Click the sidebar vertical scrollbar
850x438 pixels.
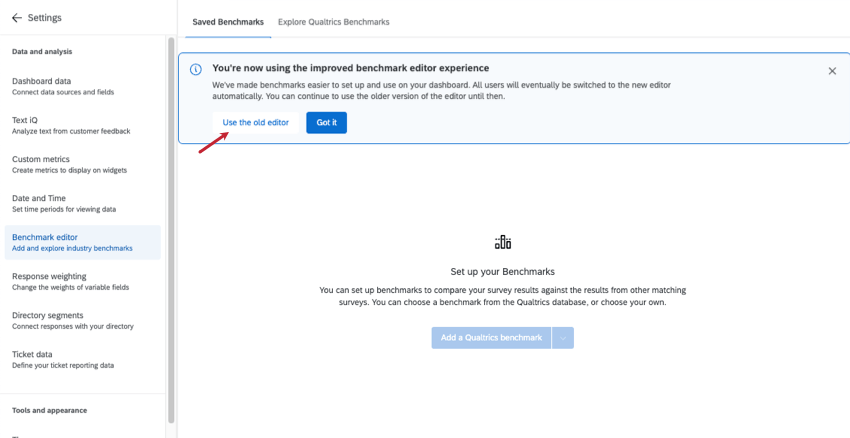pos(171,230)
